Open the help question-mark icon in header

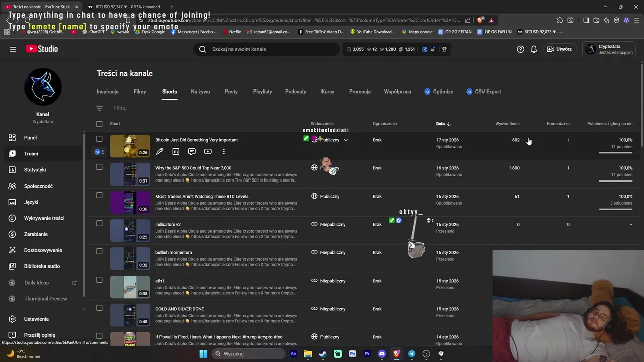(521, 49)
